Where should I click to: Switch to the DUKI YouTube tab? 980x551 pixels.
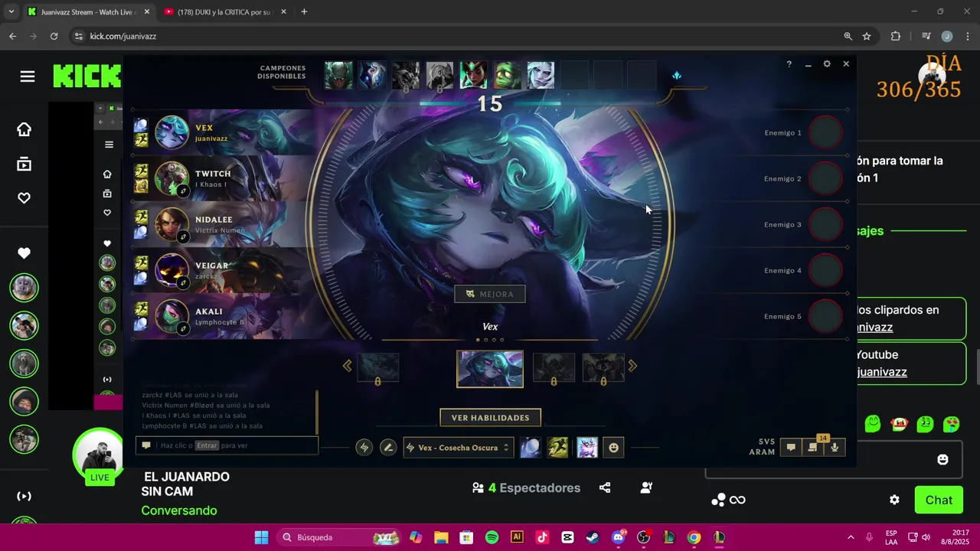pyautogui.click(x=224, y=12)
